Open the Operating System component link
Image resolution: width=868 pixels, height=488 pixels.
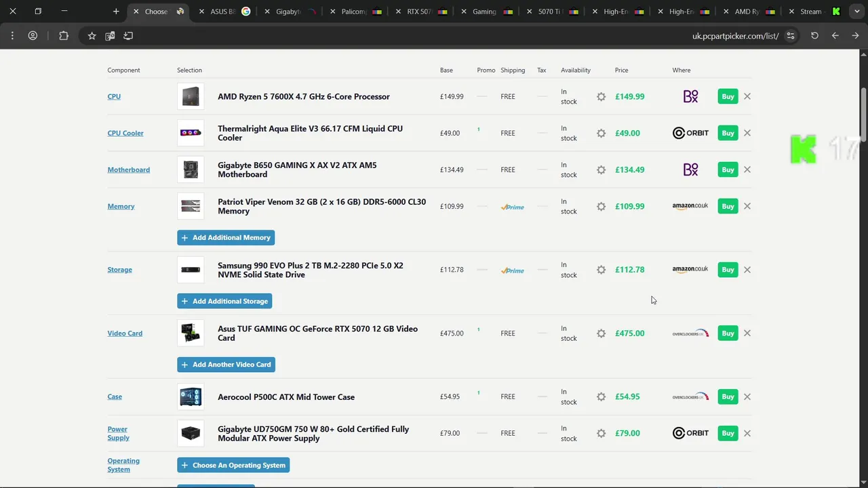click(123, 465)
